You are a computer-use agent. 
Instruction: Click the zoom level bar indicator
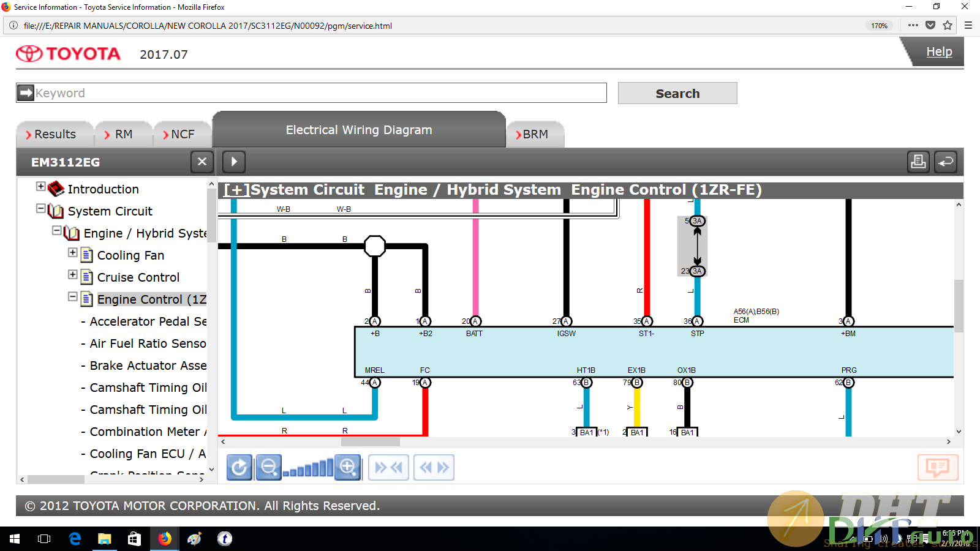(309, 469)
